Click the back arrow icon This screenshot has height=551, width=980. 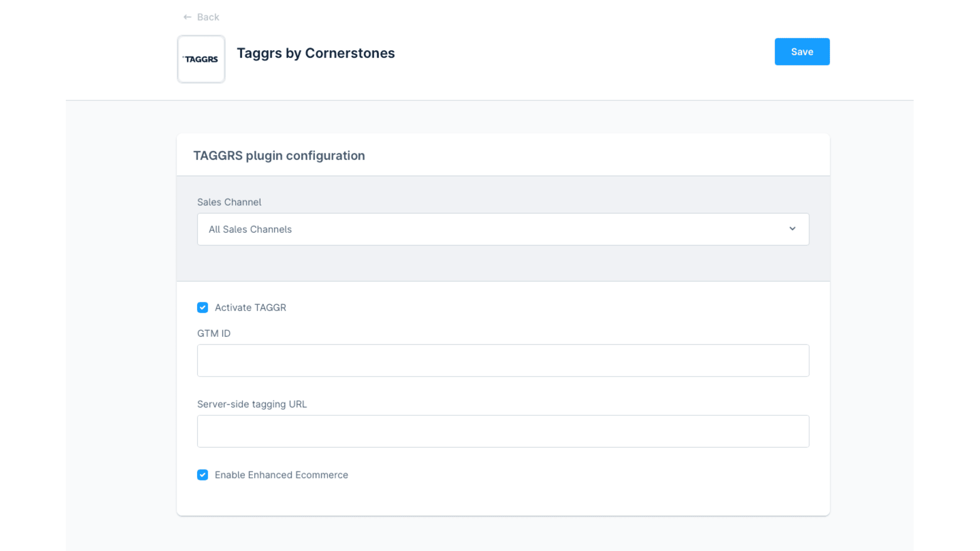click(187, 17)
